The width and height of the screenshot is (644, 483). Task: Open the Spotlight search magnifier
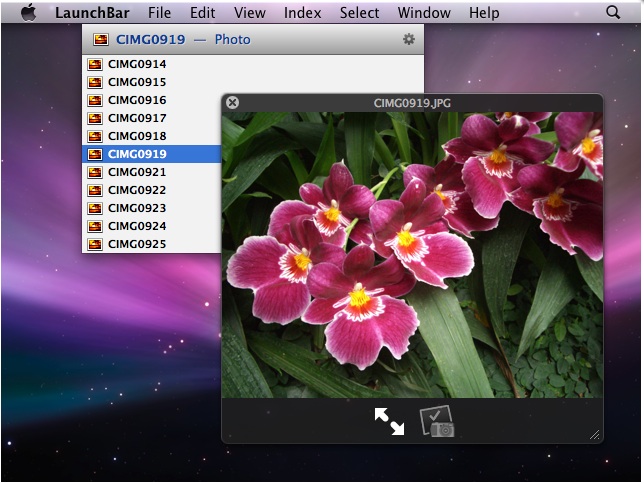(x=613, y=12)
